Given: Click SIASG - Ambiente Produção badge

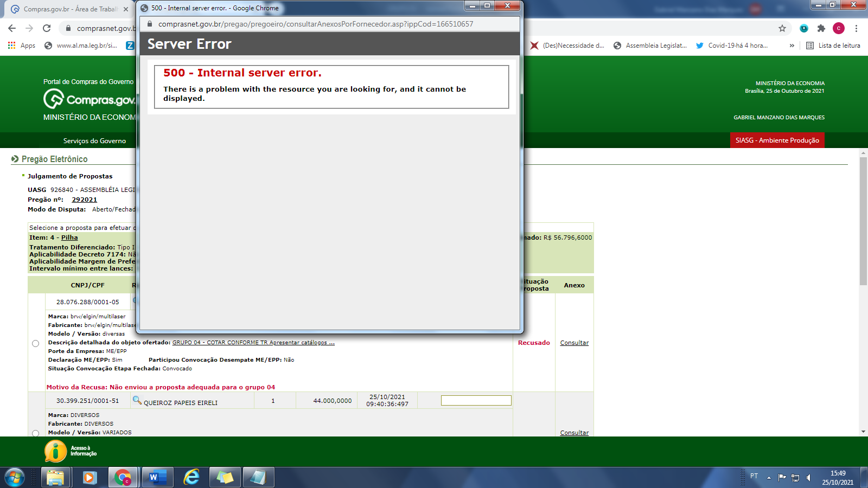Looking at the screenshot, I should pos(777,140).
